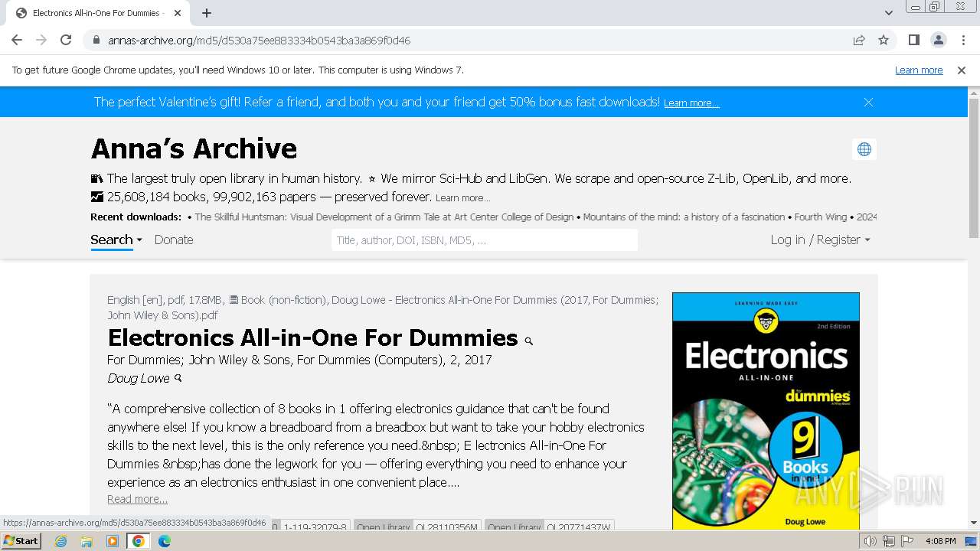
Task: Open the Learn more link after preserved forever
Action: click(x=462, y=198)
